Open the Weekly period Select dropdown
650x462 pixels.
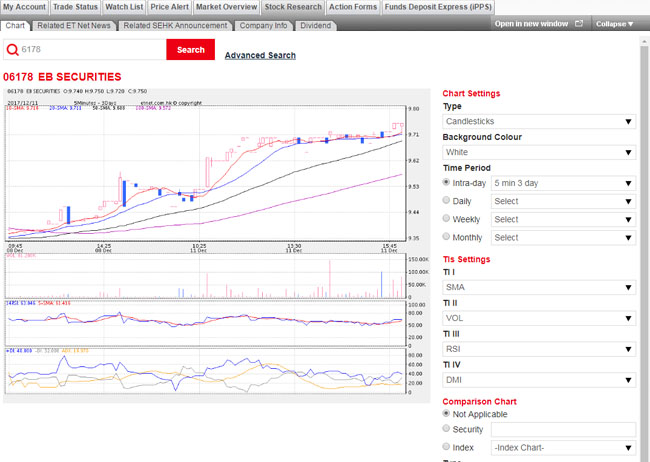click(x=563, y=219)
